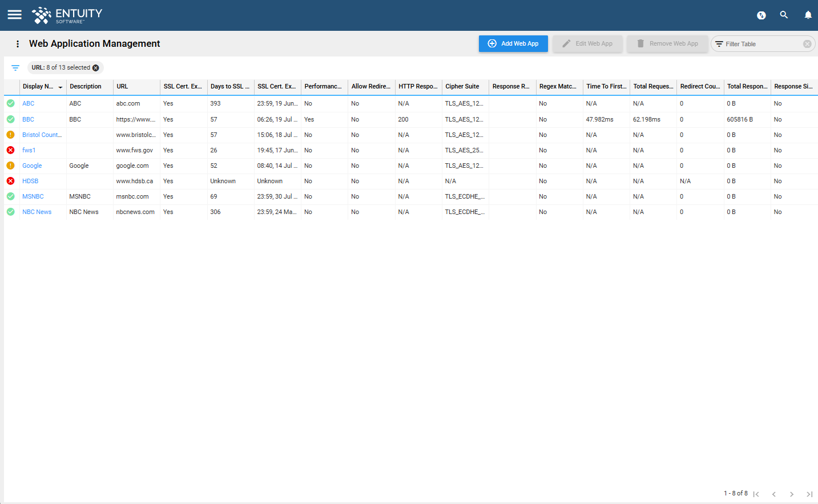Open the search magnifier in header
The width and height of the screenshot is (818, 504).
click(784, 15)
